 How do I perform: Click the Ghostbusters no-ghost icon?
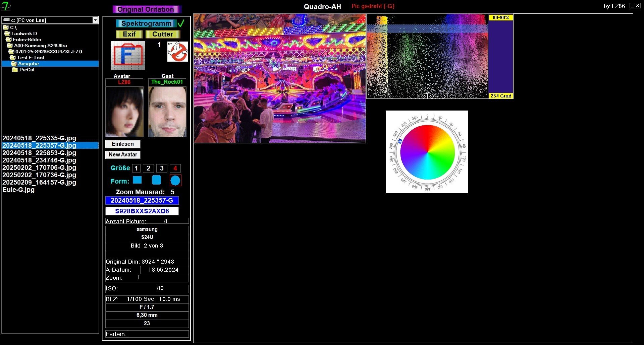coord(177,52)
